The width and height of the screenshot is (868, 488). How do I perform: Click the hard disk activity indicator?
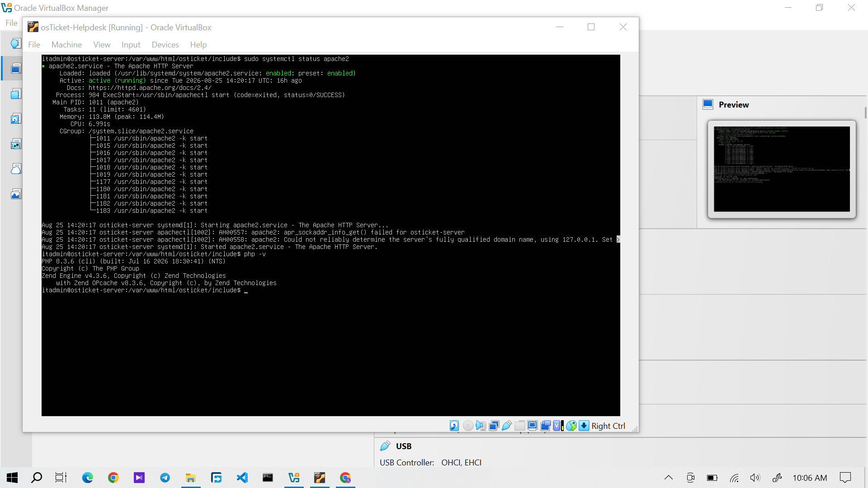(454, 426)
